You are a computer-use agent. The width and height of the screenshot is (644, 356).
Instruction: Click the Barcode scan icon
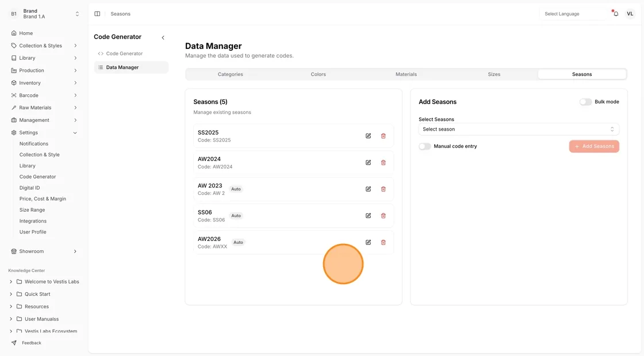point(14,95)
